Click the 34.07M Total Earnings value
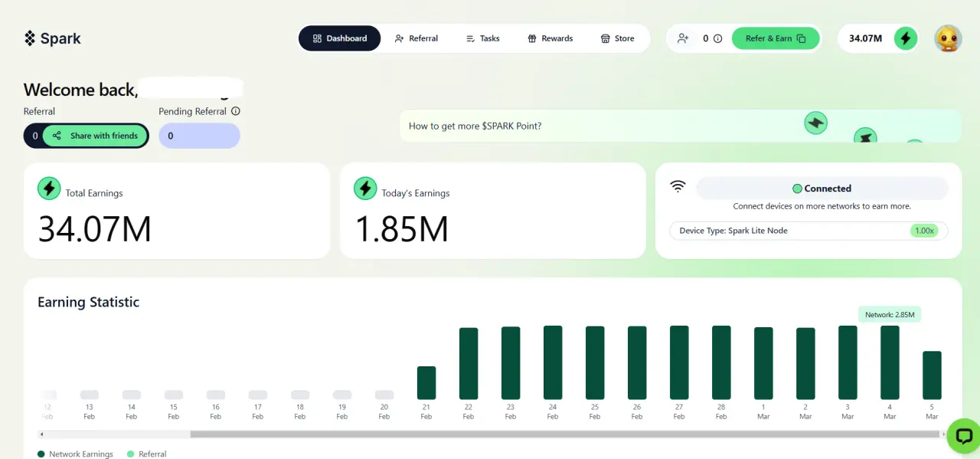The image size is (980, 459). click(95, 229)
